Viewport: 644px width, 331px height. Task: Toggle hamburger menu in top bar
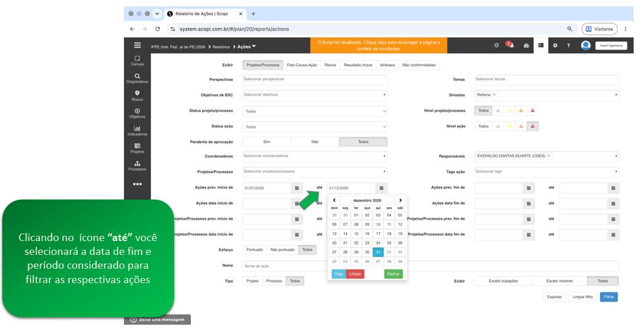pyautogui.click(x=137, y=45)
